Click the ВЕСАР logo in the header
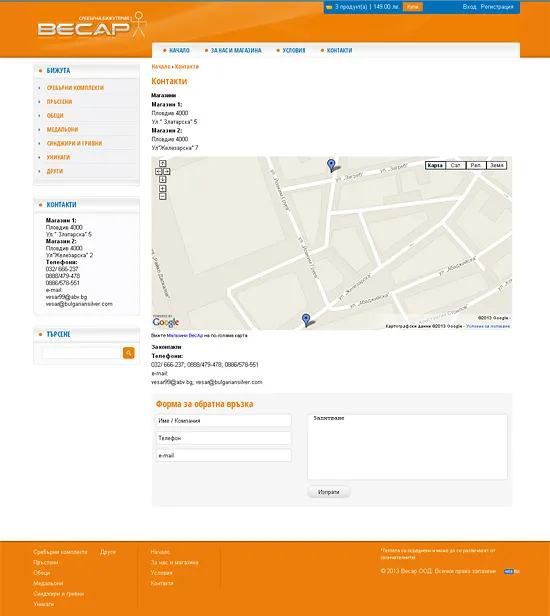Image resolution: width=550 pixels, height=616 pixels. point(92,26)
